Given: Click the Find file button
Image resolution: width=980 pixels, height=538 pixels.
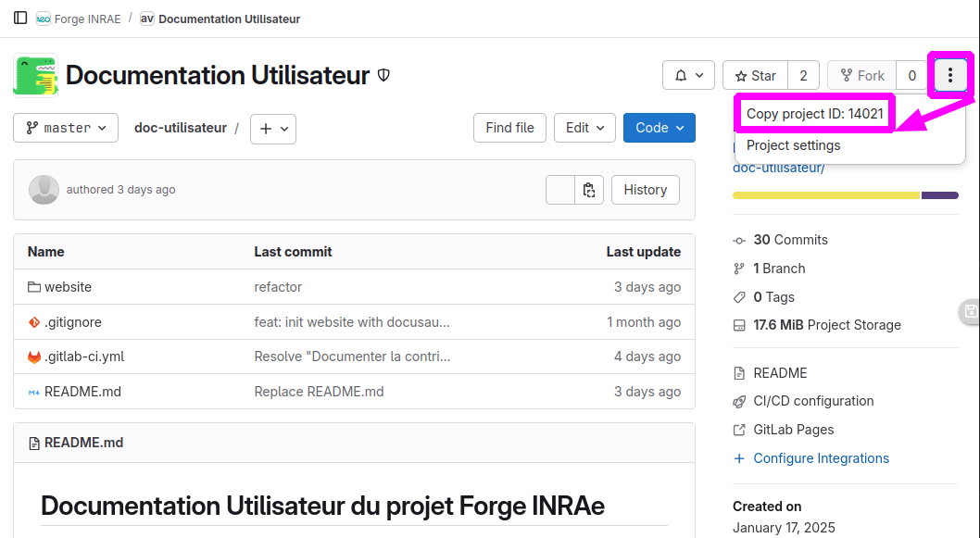Looking at the screenshot, I should (x=509, y=128).
